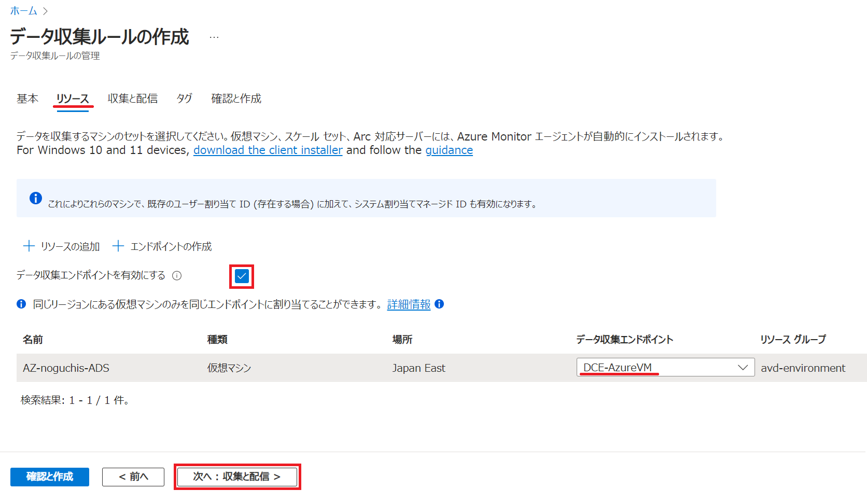Select the AZ-noguchis-ADS row name
Image resolution: width=867 pixels, height=504 pixels.
66,368
